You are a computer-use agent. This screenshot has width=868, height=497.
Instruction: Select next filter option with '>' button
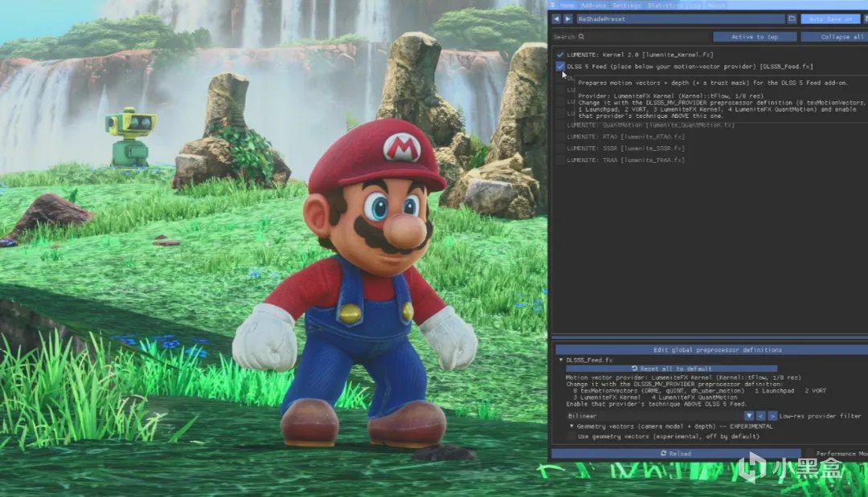point(772,416)
